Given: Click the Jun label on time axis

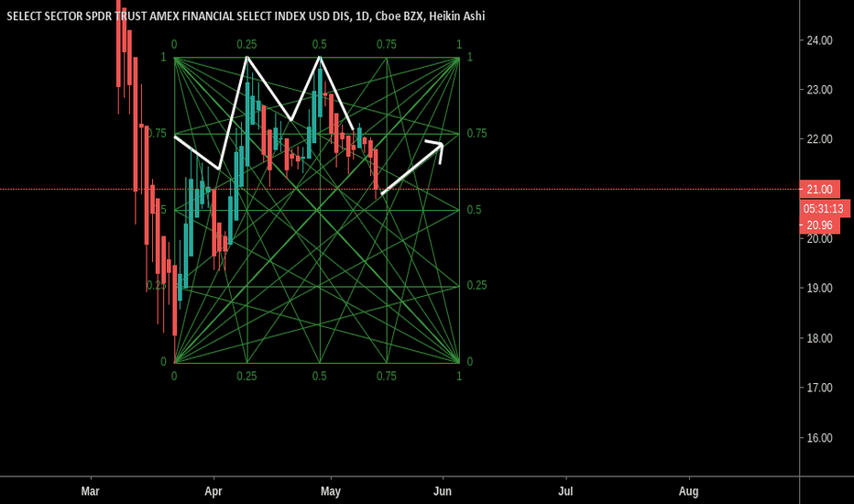Looking at the screenshot, I should click(443, 491).
